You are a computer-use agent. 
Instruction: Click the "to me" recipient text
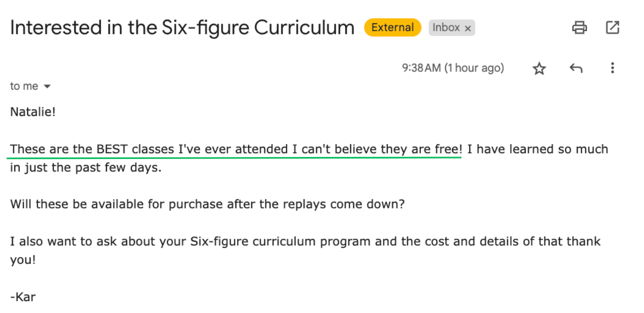24,86
